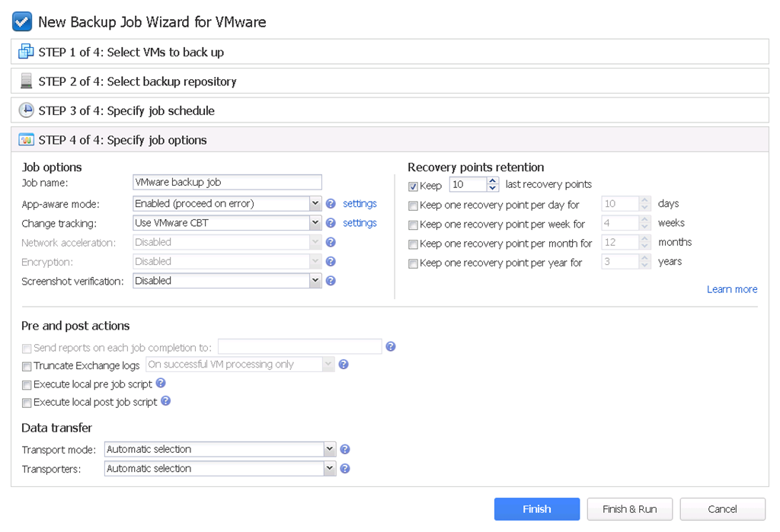Open help for Truncate Exchange logs
The width and height of the screenshot is (780, 532).
[344, 365]
